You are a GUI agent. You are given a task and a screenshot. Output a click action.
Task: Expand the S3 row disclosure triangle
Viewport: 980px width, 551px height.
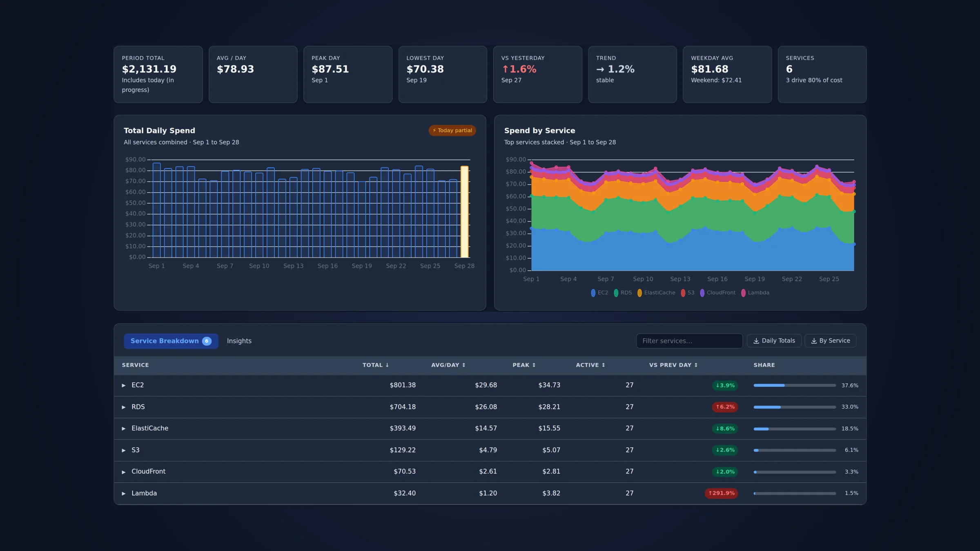point(124,450)
